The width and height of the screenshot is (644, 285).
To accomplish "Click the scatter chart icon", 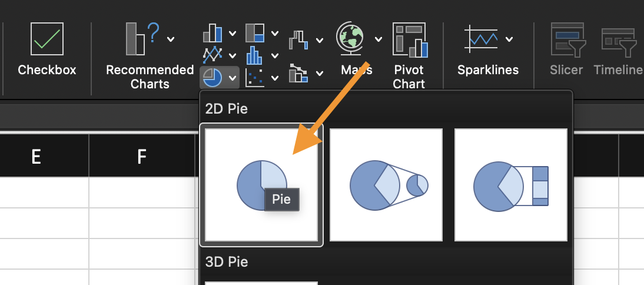I will 254,76.
